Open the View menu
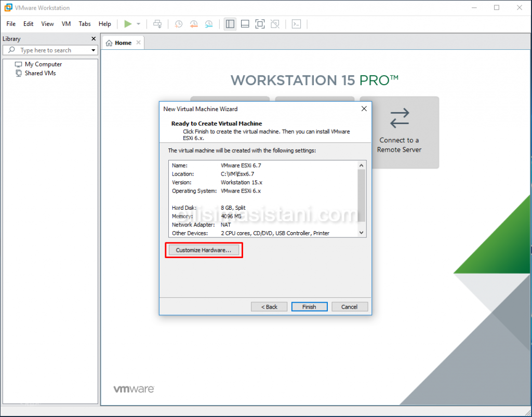Viewport: 532px width, 417px height. point(47,24)
